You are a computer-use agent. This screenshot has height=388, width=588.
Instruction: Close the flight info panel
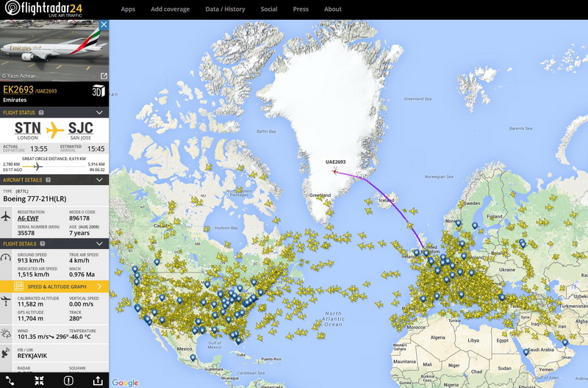104,25
